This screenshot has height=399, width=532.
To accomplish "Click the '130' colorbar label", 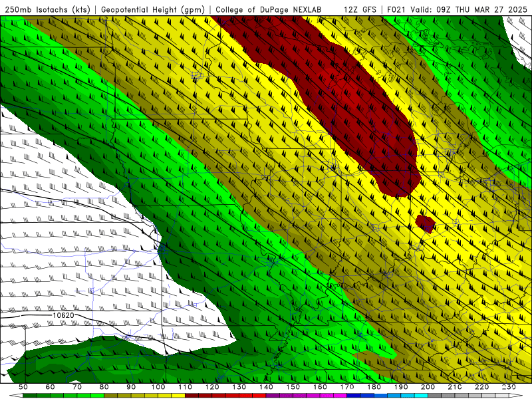I will [239, 387].
